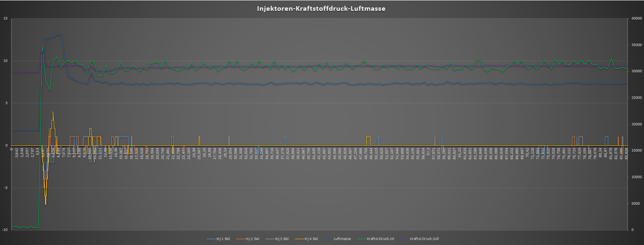This screenshot has width=644, height=245.
Task: Click the 40000 label on right axis
Action: click(635, 18)
